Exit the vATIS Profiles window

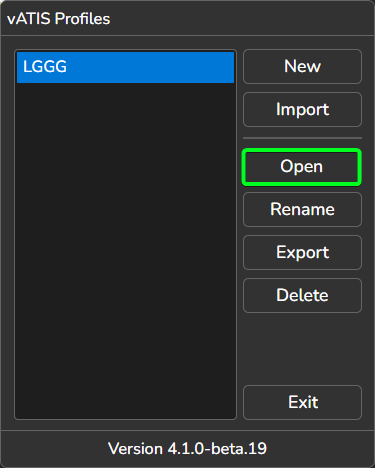[302, 402]
